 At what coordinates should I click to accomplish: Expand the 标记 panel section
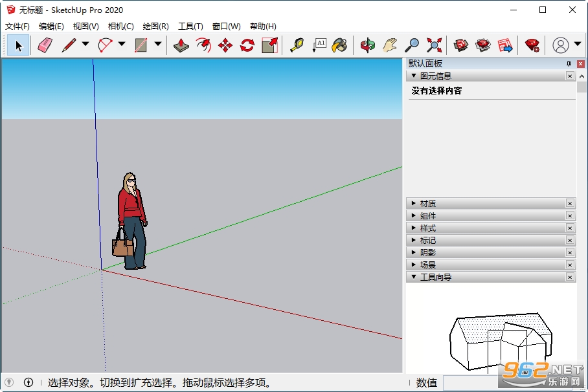click(x=414, y=240)
